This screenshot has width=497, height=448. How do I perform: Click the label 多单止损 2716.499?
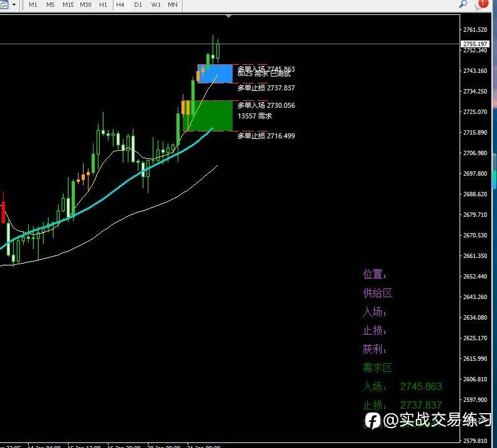point(266,136)
